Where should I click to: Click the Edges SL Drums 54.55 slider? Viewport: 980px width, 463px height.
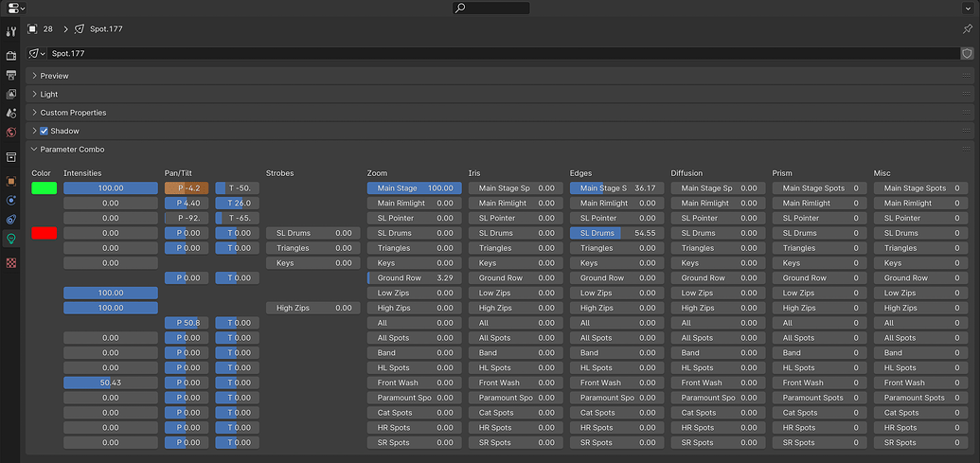[x=616, y=233]
